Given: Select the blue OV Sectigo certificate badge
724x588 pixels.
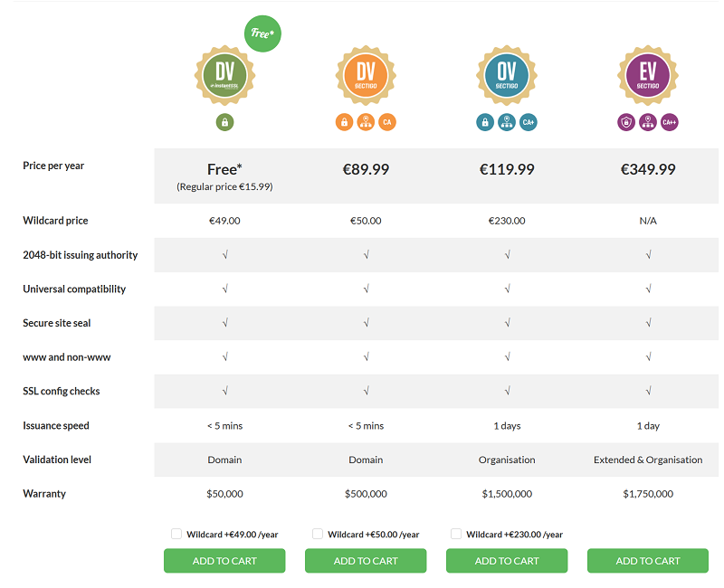Looking at the screenshot, I should (507, 76).
